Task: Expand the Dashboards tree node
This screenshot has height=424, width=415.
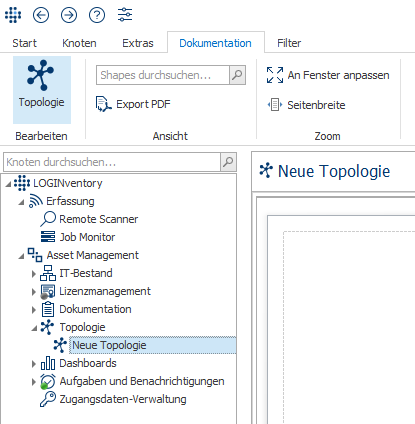Action: tap(33, 364)
